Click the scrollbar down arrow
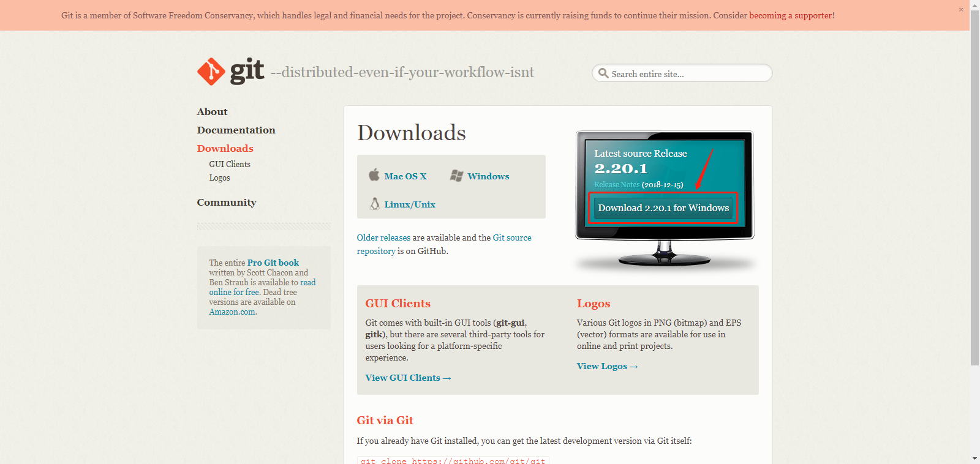 point(974,458)
